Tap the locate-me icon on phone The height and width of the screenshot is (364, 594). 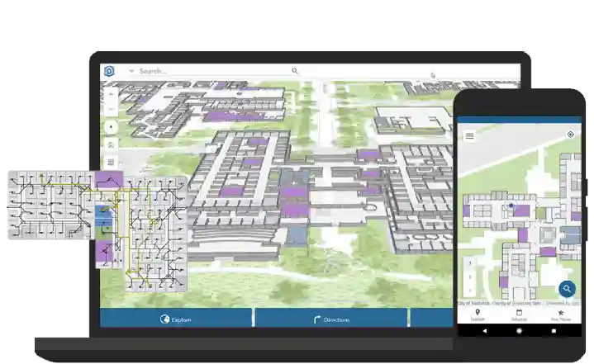[571, 135]
